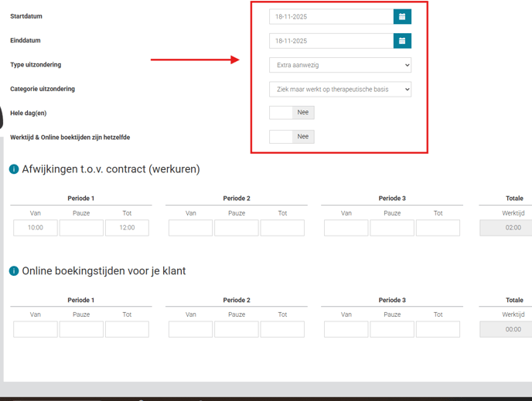The height and width of the screenshot is (401, 532).
Task: Edit Periode 1 Van time 10:00
Action: pyautogui.click(x=36, y=228)
